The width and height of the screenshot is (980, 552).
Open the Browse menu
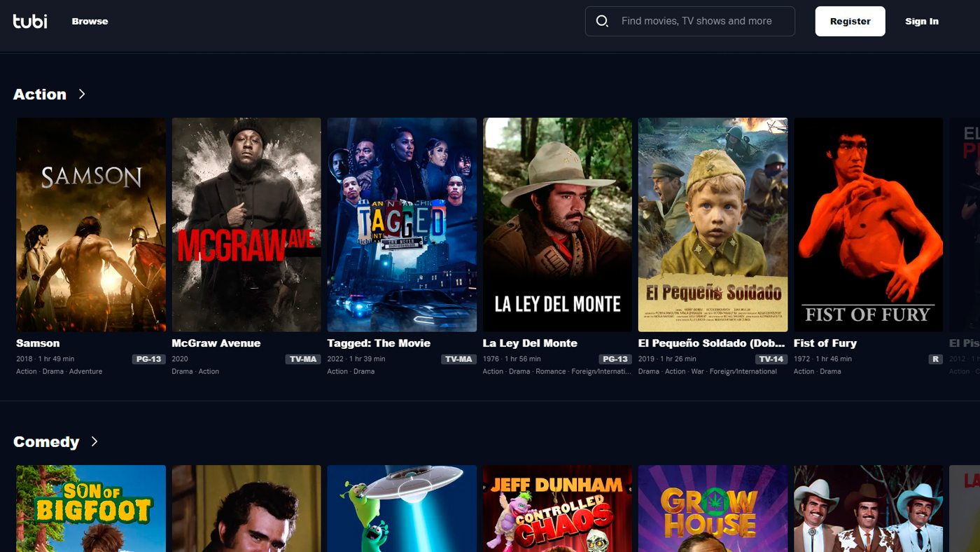point(90,21)
